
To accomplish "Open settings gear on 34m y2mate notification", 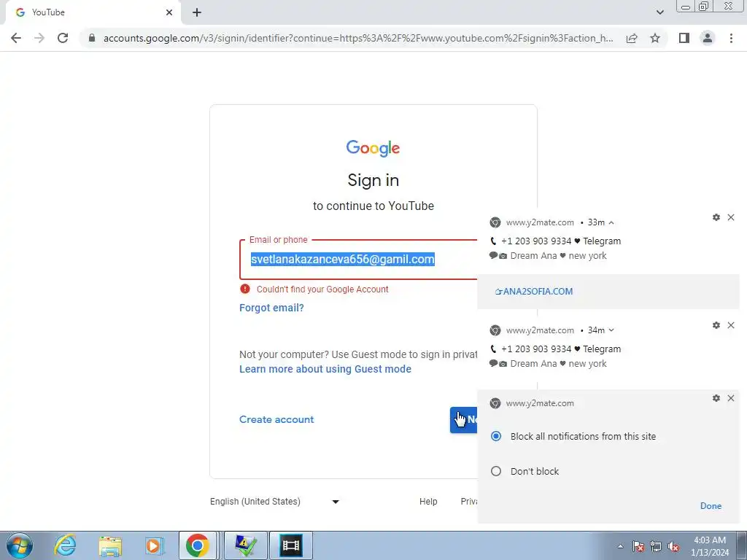I will [x=716, y=325].
